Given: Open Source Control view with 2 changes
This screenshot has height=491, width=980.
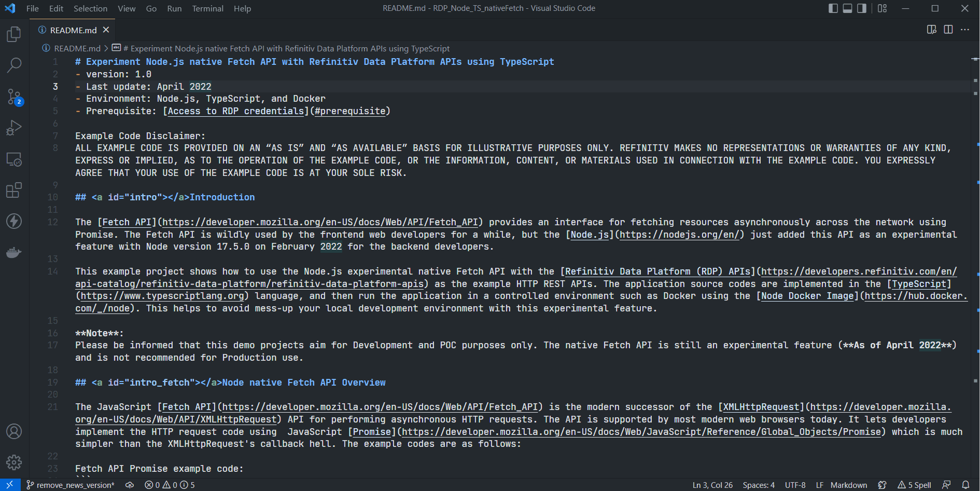Looking at the screenshot, I should [x=14, y=97].
